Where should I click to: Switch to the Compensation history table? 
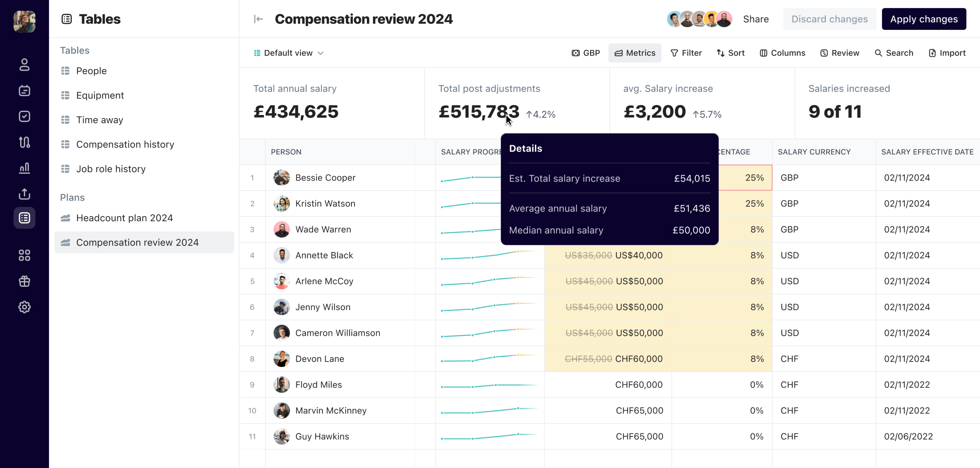click(125, 144)
